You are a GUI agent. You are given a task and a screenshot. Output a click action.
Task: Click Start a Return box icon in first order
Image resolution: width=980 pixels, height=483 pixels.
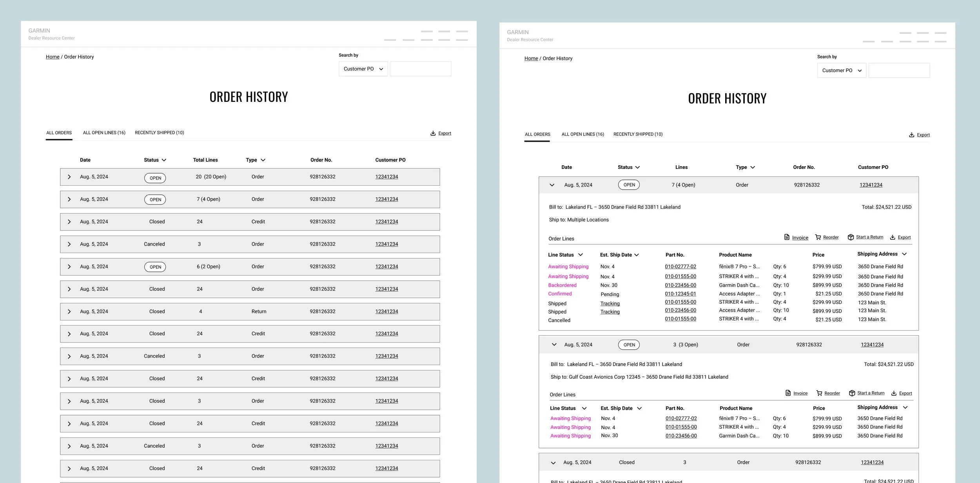pyautogui.click(x=850, y=237)
